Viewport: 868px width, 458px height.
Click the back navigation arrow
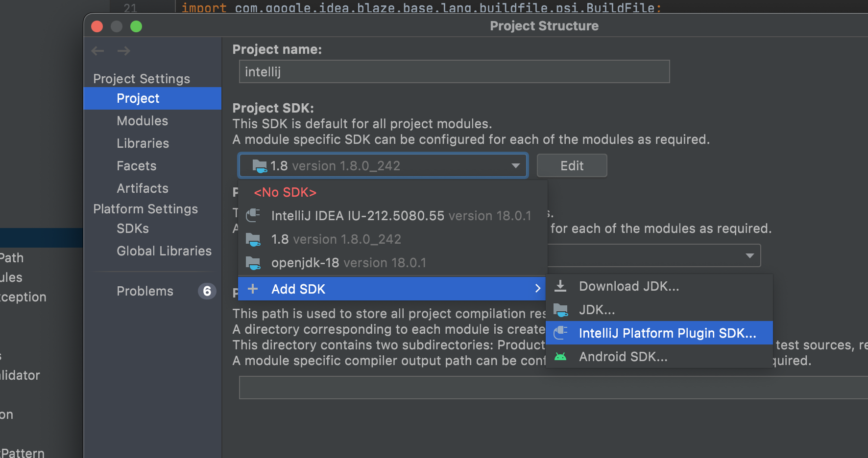[97, 51]
